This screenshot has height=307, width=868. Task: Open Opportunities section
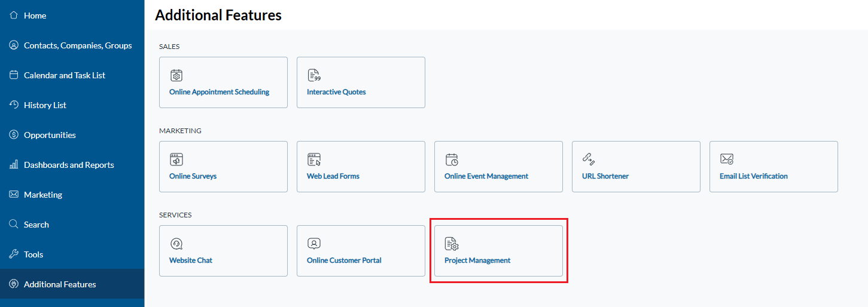point(72,135)
